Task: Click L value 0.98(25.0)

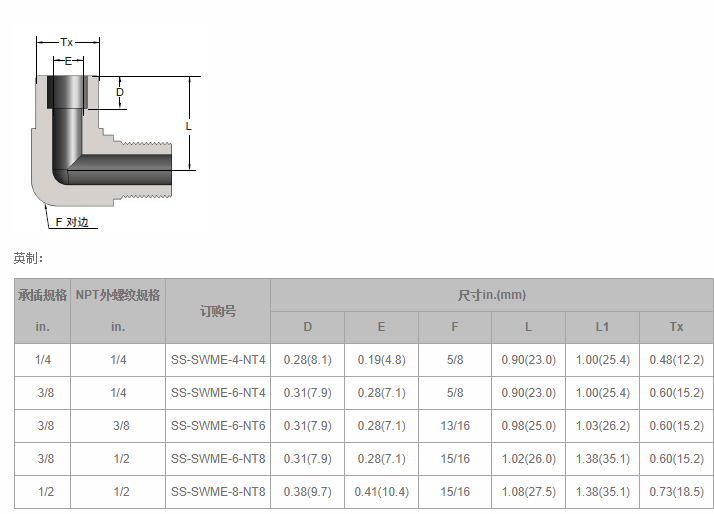Action: tap(529, 426)
